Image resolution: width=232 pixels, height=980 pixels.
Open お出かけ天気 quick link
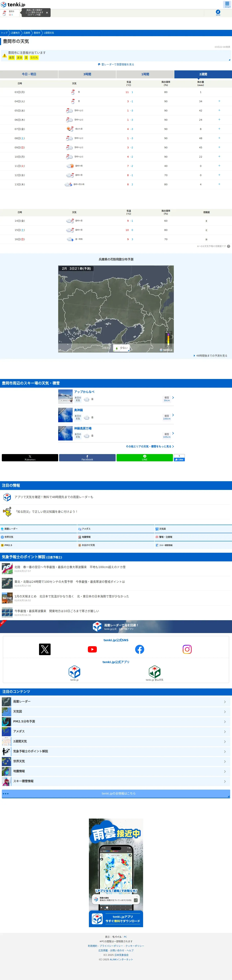click(x=116, y=545)
